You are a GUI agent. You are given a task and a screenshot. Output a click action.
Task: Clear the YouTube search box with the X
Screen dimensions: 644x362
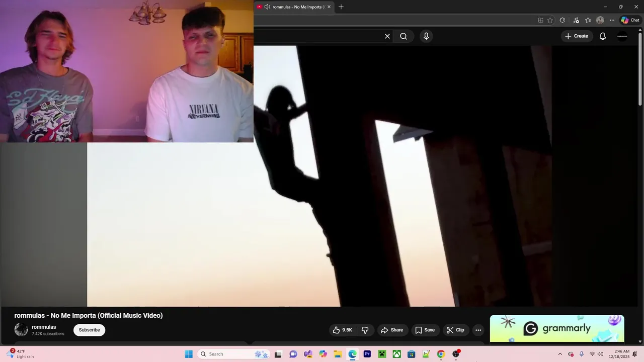point(387,36)
